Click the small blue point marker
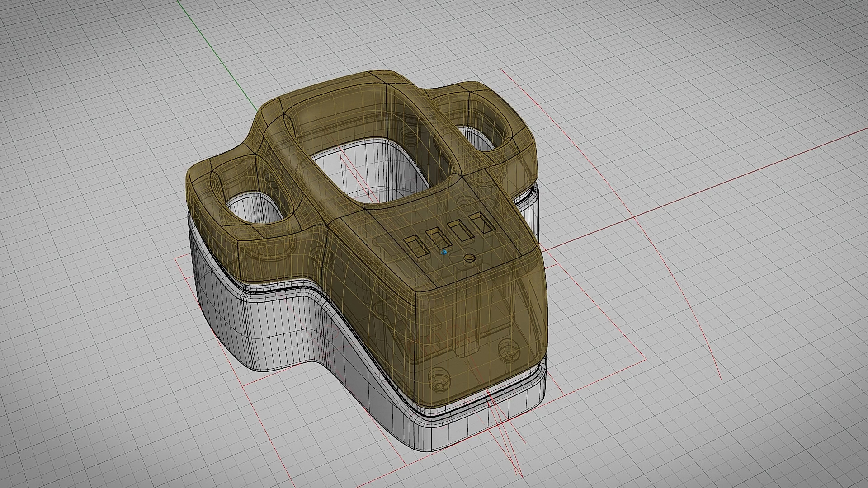 (x=444, y=252)
